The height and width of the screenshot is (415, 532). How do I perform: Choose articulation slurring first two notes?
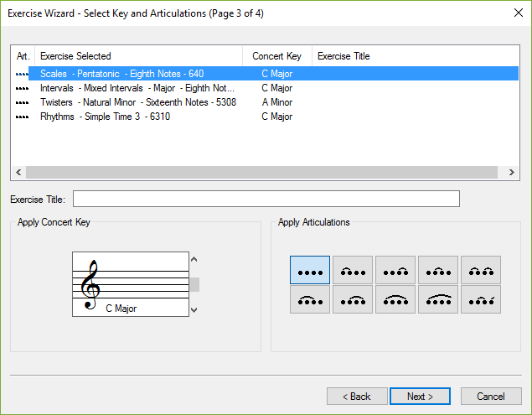point(353,270)
